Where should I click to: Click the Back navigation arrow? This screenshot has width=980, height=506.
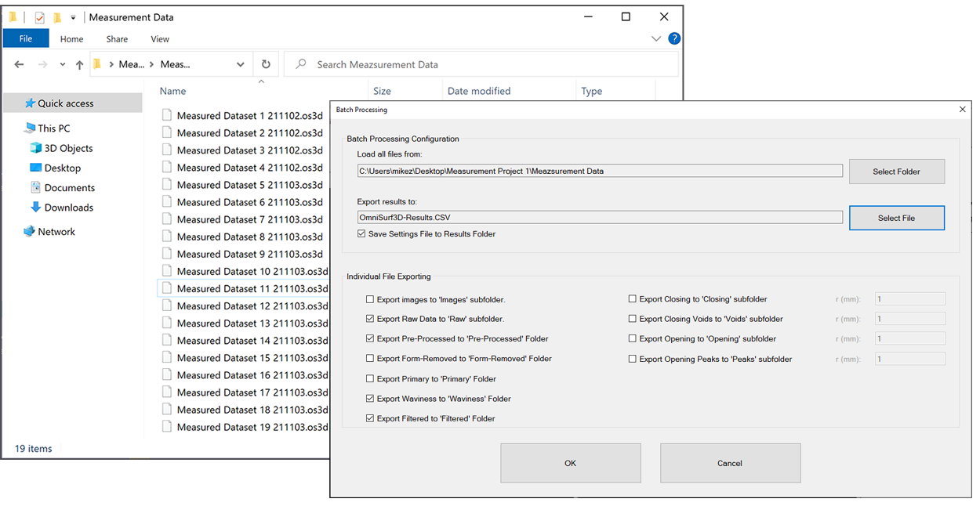pyautogui.click(x=19, y=65)
